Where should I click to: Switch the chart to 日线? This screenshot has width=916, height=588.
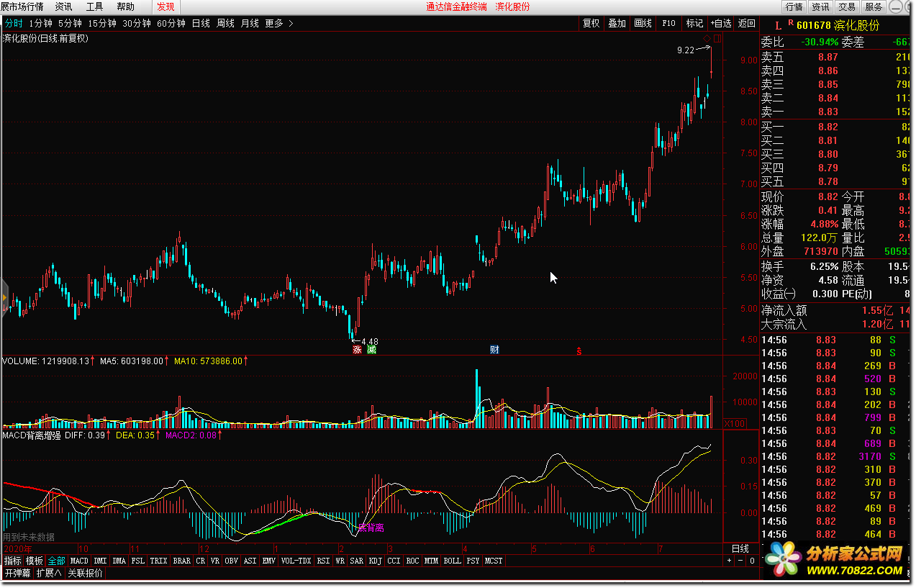201,23
